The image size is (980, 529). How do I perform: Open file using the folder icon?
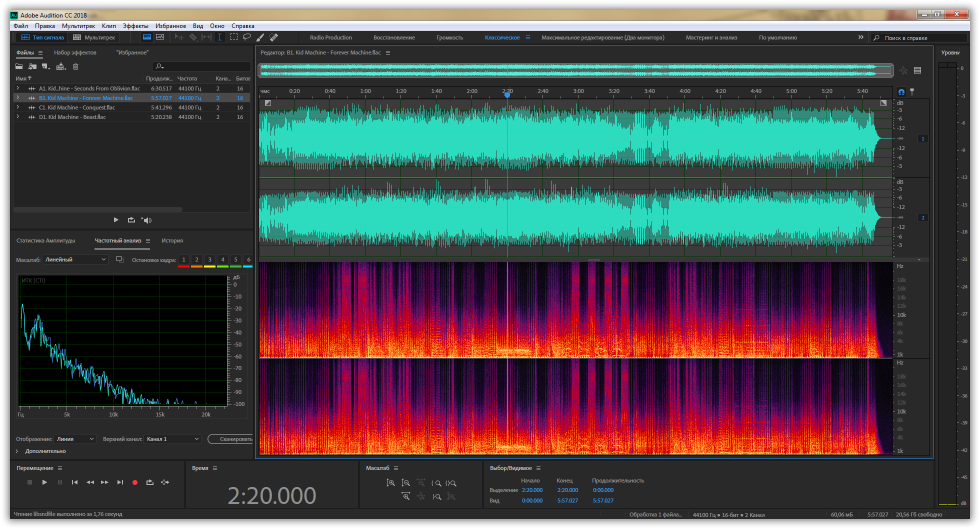coord(19,66)
